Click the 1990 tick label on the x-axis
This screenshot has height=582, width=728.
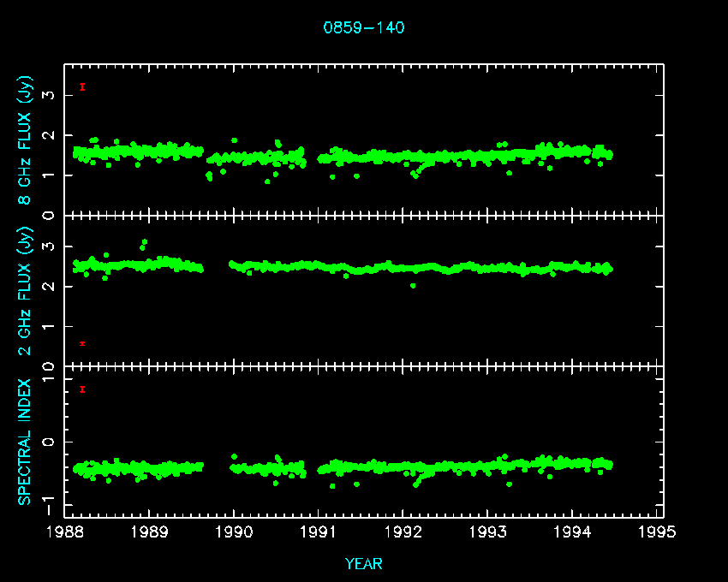click(235, 532)
